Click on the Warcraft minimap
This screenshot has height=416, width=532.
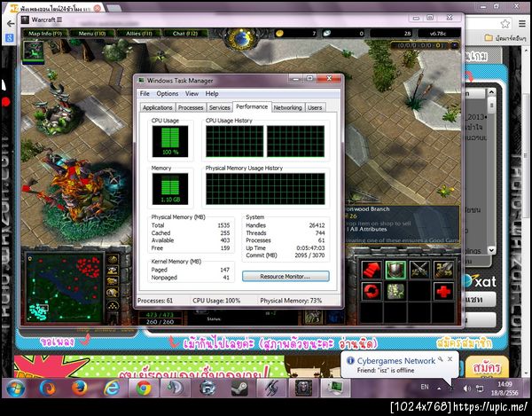tap(65, 287)
